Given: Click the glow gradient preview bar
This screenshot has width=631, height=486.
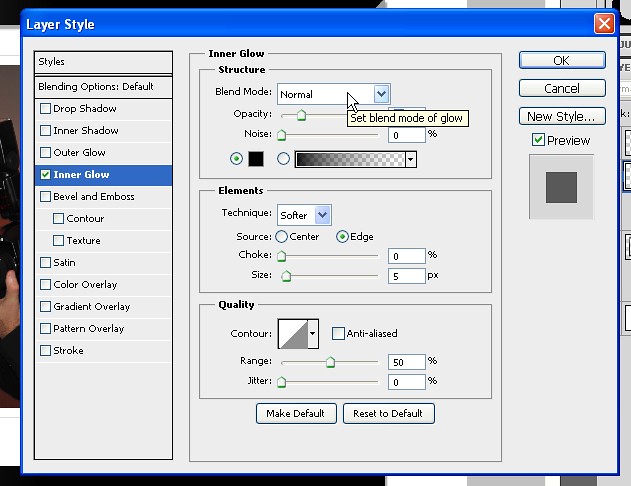Looking at the screenshot, I should (x=349, y=159).
